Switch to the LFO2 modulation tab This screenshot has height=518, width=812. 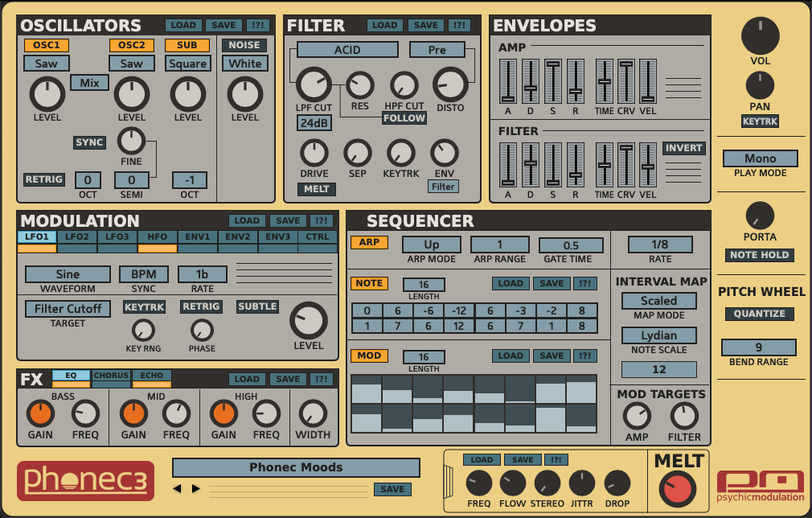point(77,236)
